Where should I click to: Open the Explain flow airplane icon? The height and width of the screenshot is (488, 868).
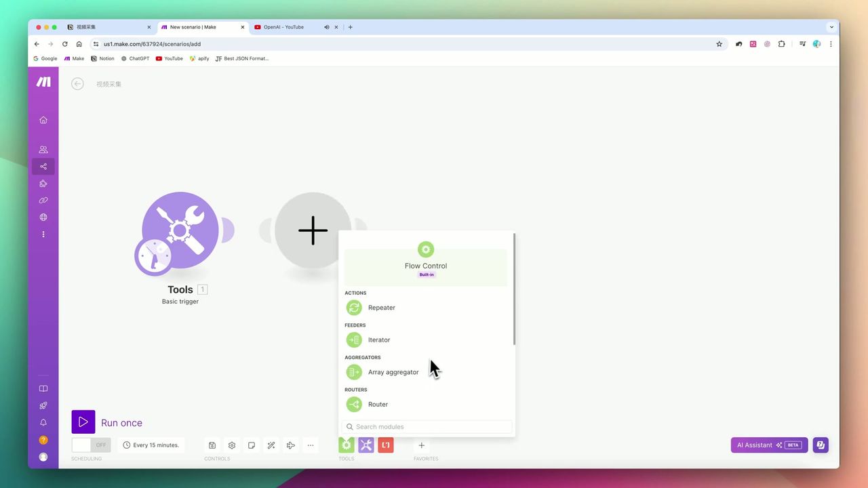point(291,445)
